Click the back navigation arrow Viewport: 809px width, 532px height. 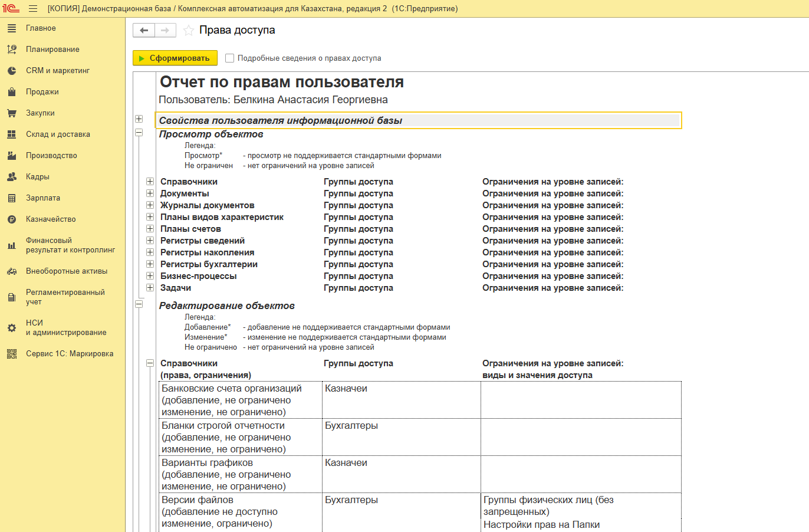[144, 30]
